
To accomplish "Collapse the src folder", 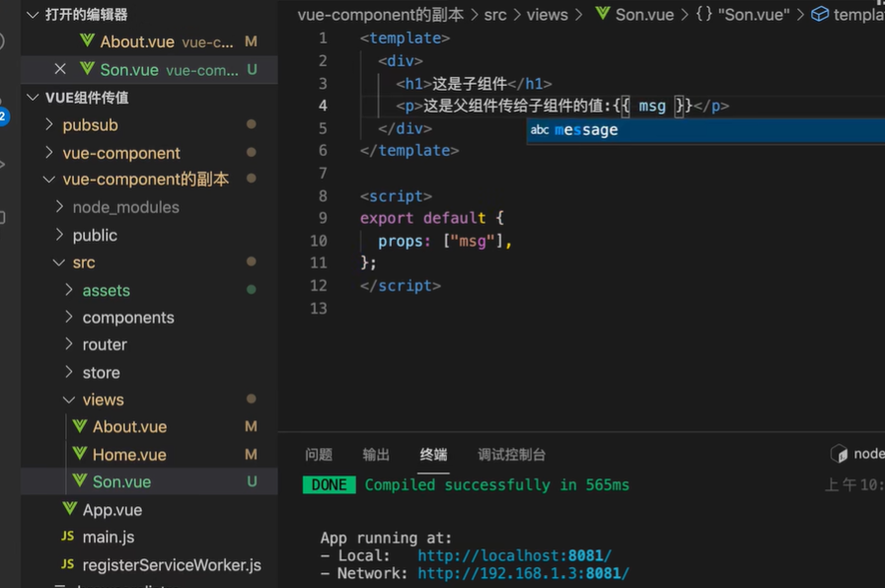I will click(59, 262).
